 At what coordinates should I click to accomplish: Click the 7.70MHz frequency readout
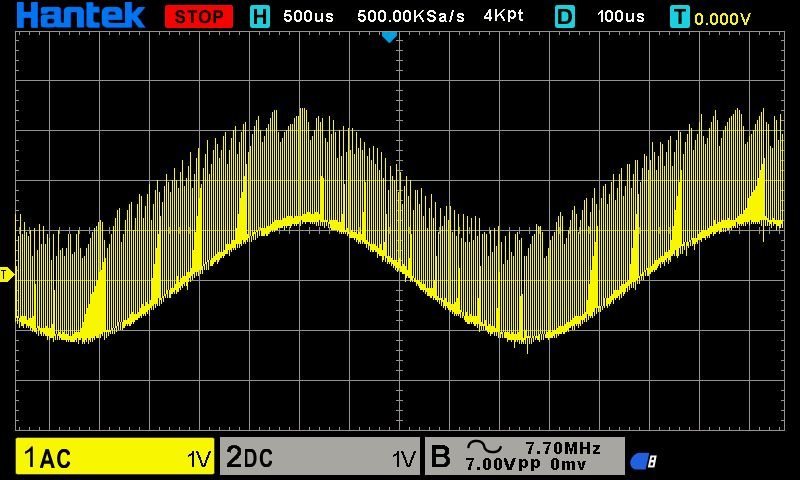(x=563, y=448)
